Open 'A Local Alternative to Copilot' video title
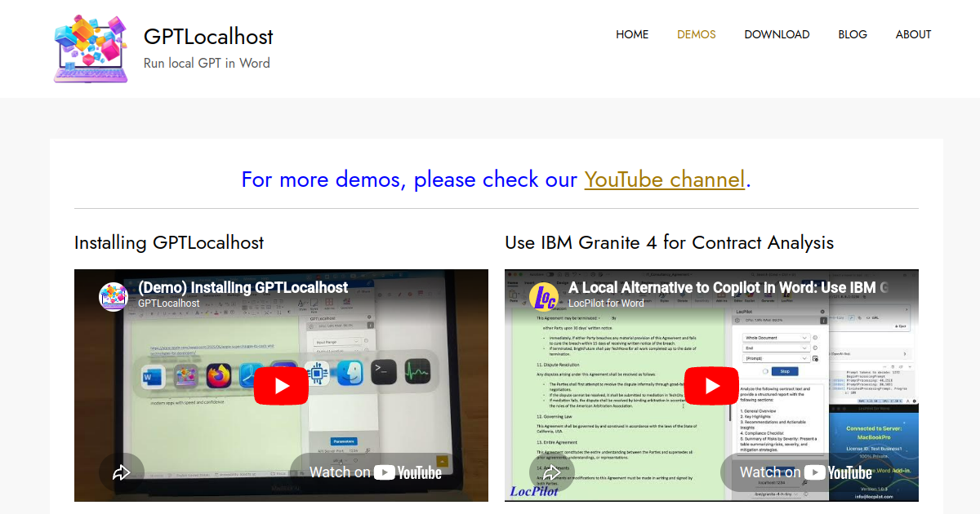Screen dimensions: 980x514 click(x=728, y=288)
